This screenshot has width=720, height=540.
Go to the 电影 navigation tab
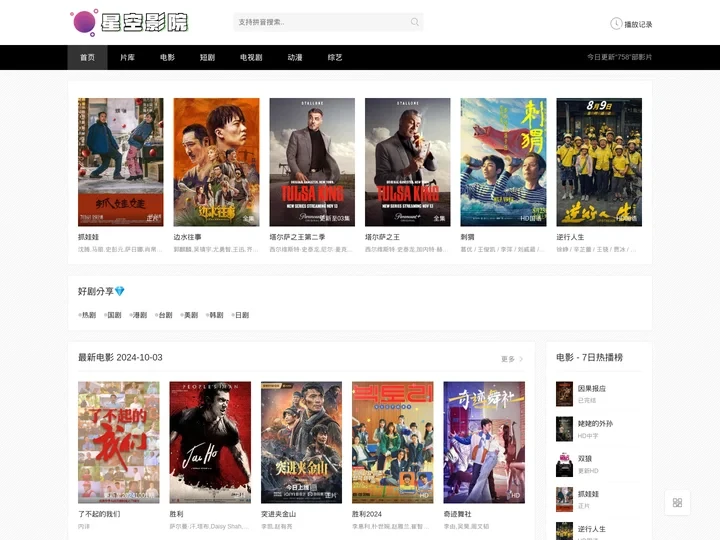pos(167,57)
